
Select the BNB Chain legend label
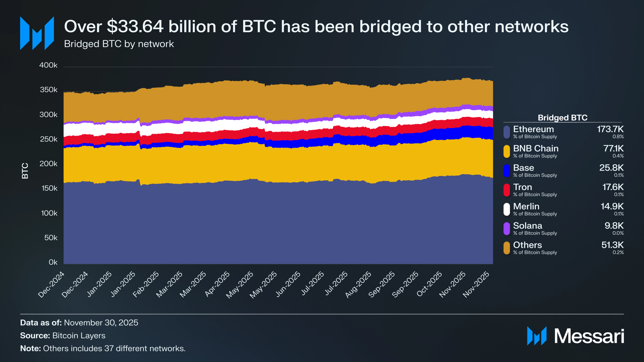tap(536, 148)
